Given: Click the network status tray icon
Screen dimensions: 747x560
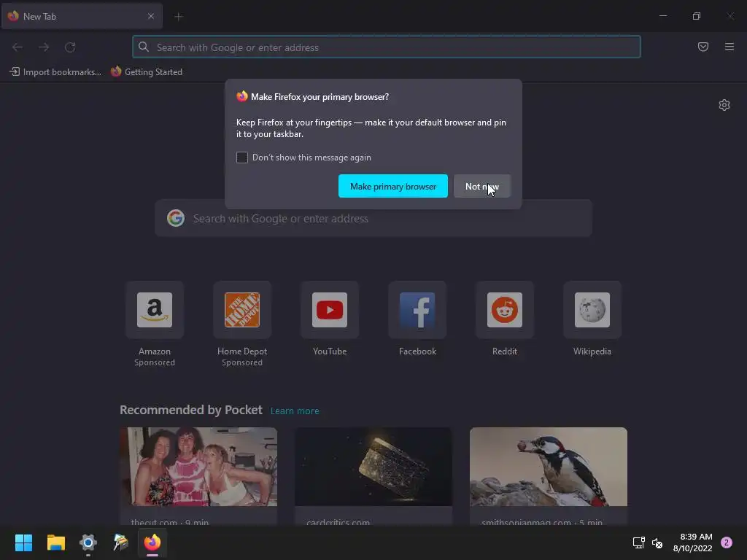Looking at the screenshot, I should 638,542.
